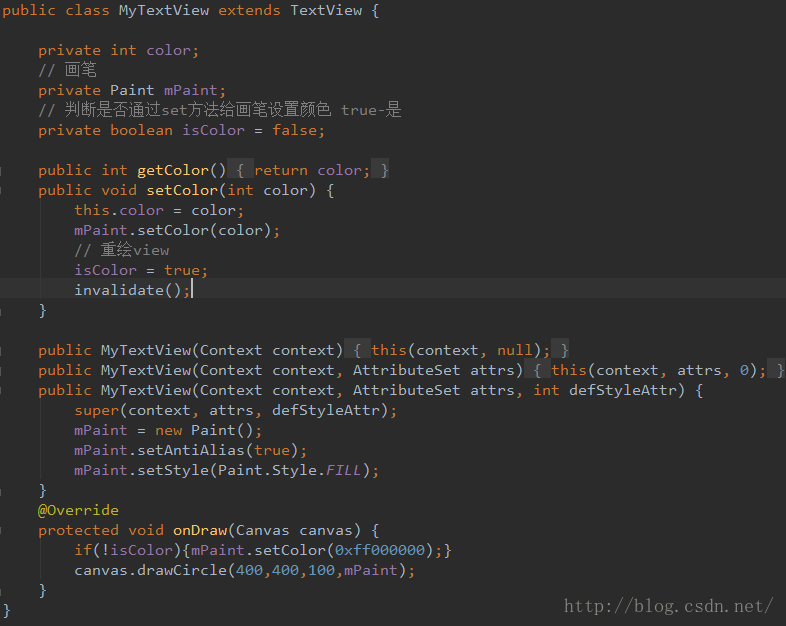Click the comment '// 画笔'
The height and width of the screenshot is (626, 786).
[68, 70]
